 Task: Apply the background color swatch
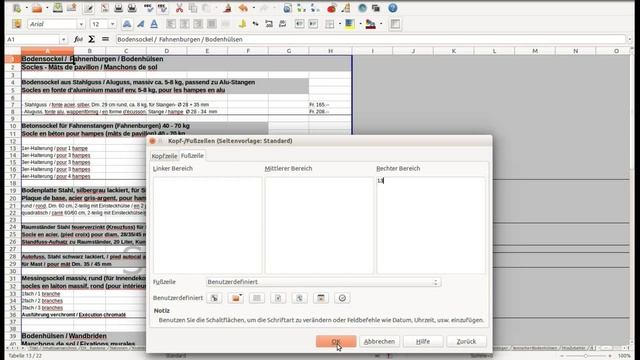[x=350, y=24]
